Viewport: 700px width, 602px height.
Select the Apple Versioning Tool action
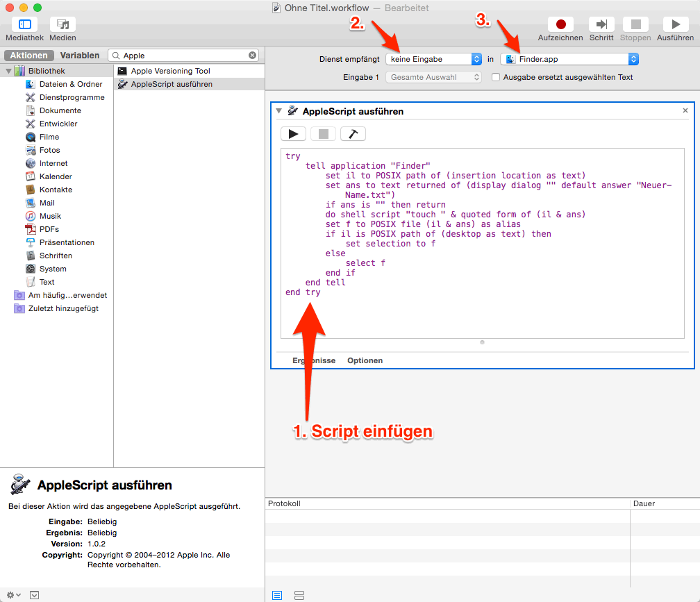pos(170,71)
